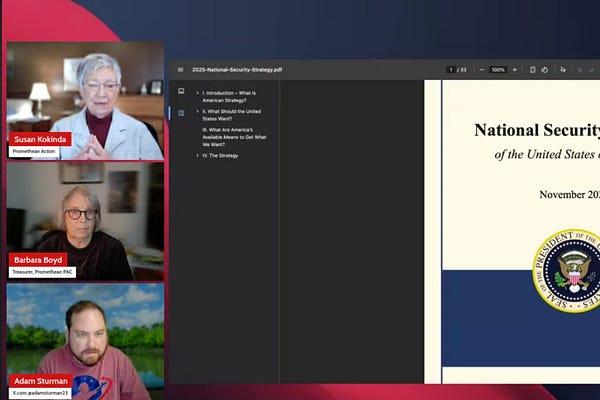Click the National Security heading on the PDF page

coord(537,130)
